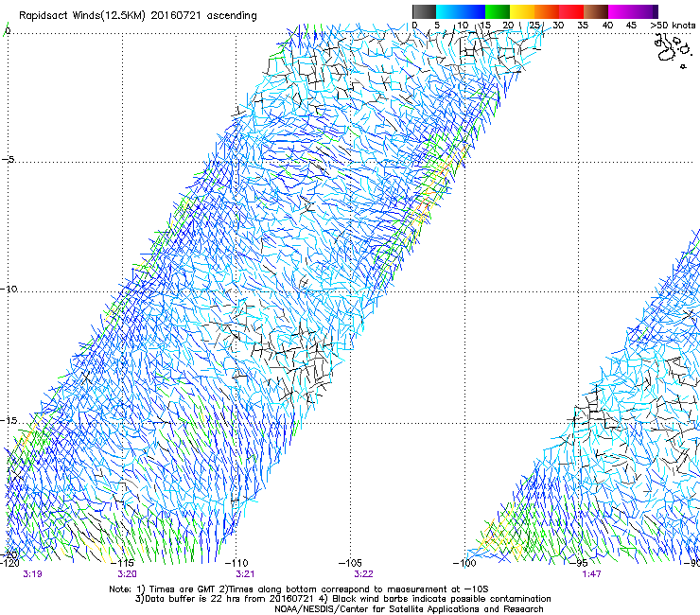Click the '-15' latitude axis label

click(x=9, y=420)
